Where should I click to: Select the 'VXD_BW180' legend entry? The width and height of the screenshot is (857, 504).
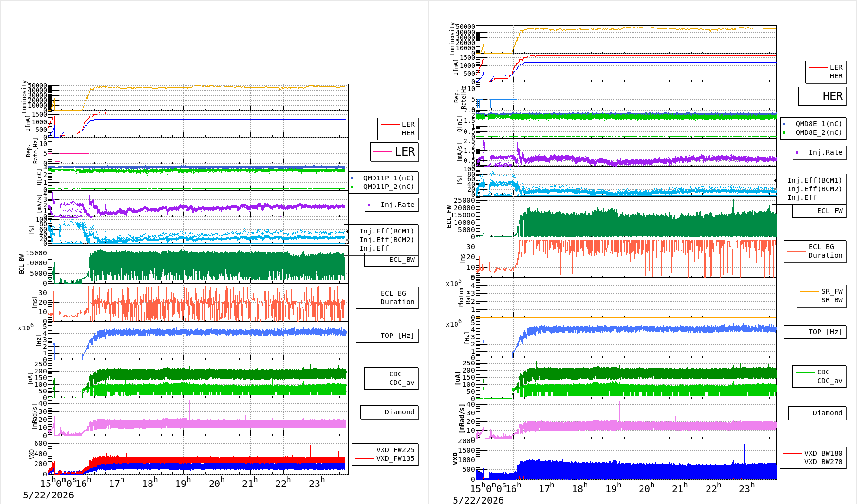click(x=813, y=453)
